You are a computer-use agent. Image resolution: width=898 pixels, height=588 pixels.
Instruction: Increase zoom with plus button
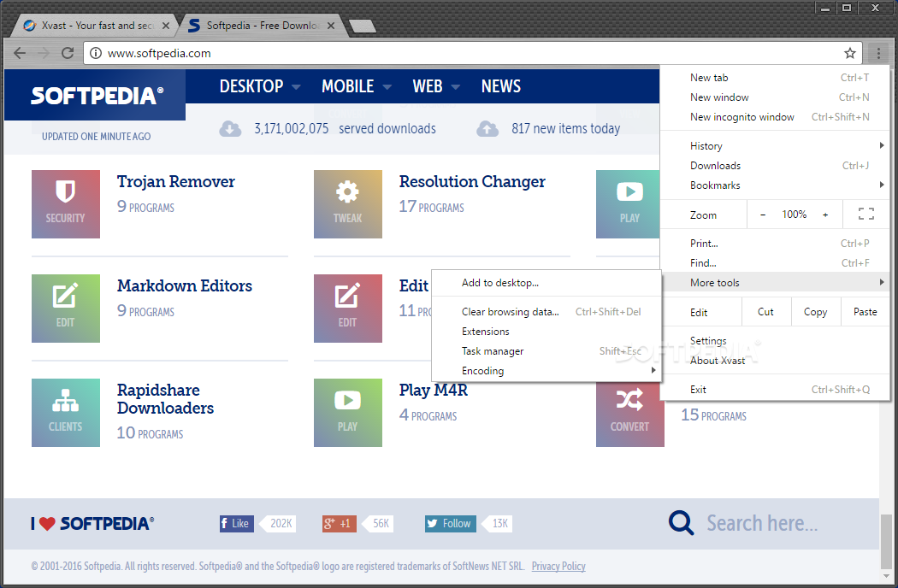point(825,215)
